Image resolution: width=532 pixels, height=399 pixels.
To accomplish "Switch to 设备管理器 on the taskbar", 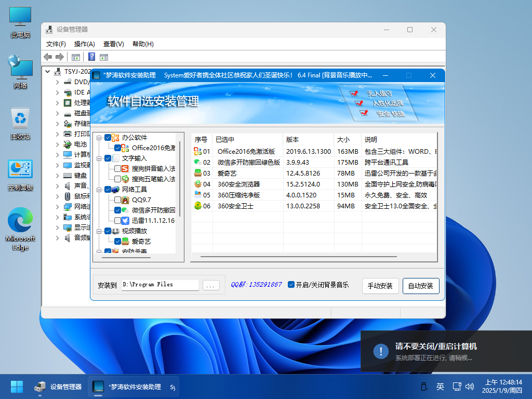I will coord(58,387).
